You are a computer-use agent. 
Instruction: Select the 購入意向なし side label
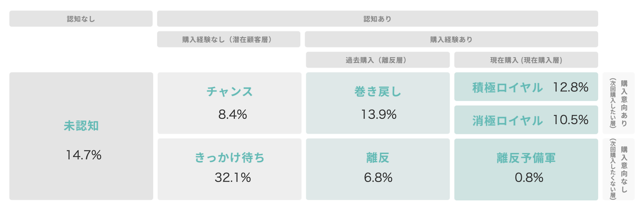coord(624,169)
